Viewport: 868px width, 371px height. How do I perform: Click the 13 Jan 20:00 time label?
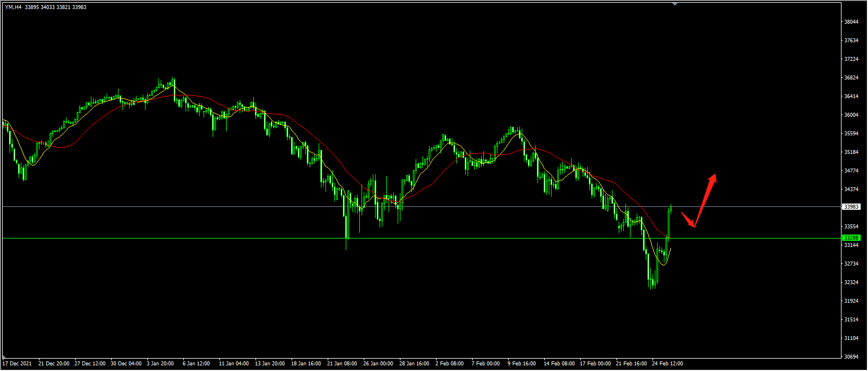(270, 364)
